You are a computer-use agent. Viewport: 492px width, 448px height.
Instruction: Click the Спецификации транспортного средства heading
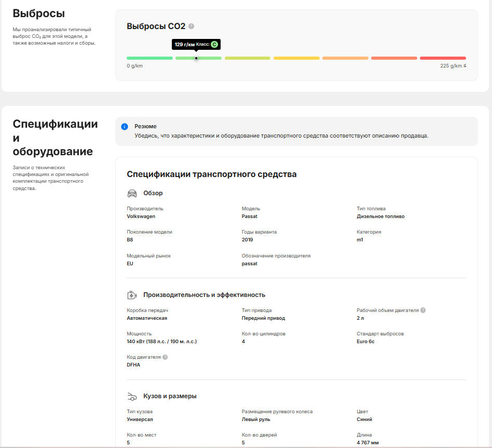tap(211, 174)
